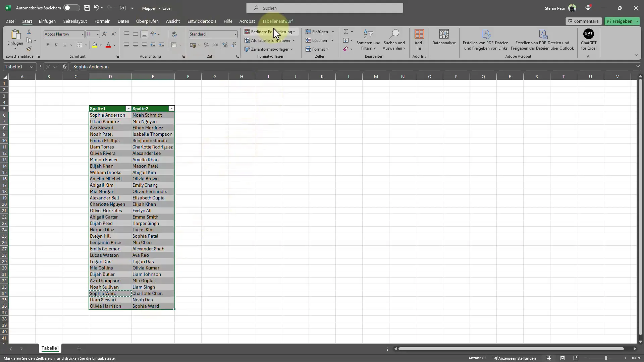
Task: Decrease font size with smaller A icon
Action: pos(113,34)
